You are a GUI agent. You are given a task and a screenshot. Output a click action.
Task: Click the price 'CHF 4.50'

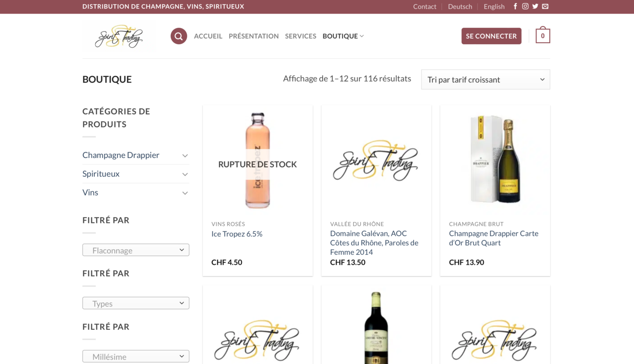227,262
